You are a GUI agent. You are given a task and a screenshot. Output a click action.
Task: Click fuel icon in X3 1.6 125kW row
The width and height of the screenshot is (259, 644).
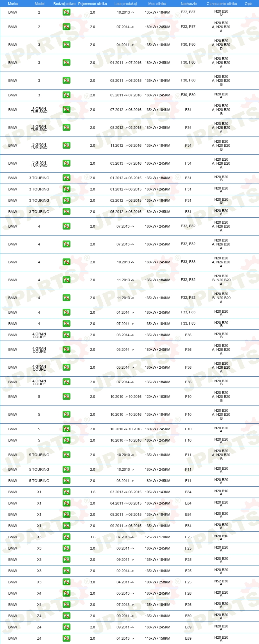tap(66, 537)
